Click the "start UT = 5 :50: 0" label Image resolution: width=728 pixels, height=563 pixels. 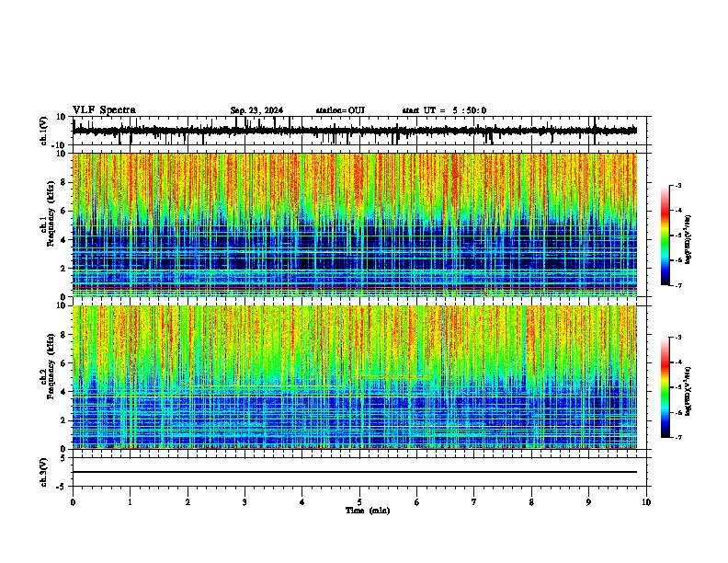click(x=444, y=110)
